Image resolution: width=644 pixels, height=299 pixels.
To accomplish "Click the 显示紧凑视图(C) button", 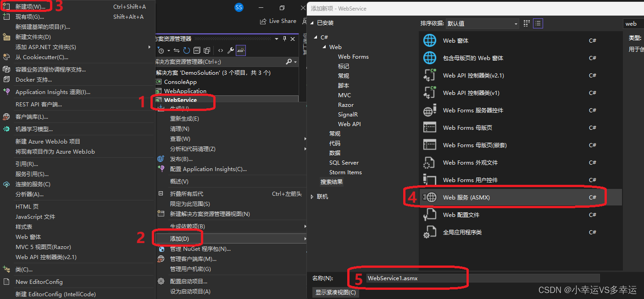I will pos(335,292).
